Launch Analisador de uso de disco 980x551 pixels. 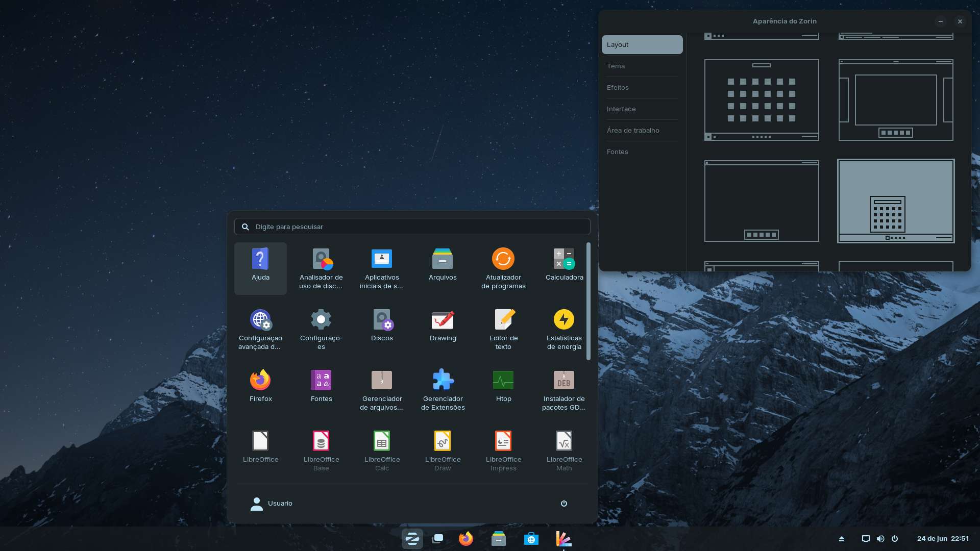pos(321,268)
